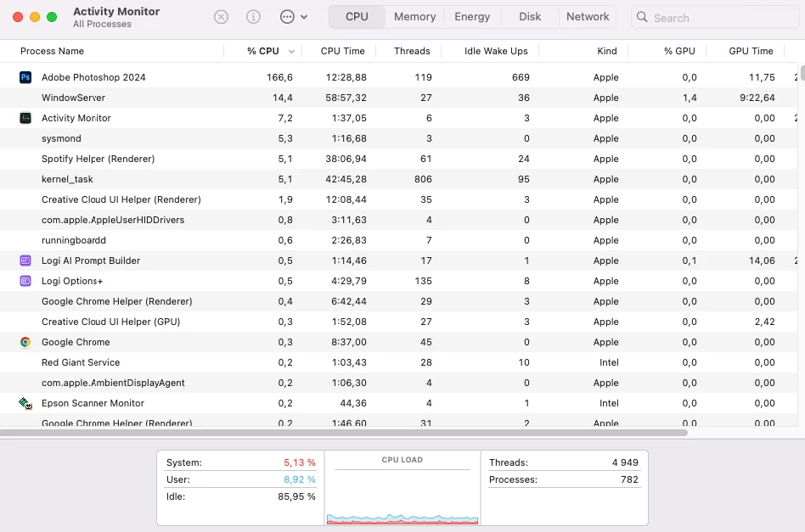This screenshot has height=532, width=805.
Task: Select the runningboardd process
Action: pyautogui.click(x=399, y=240)
